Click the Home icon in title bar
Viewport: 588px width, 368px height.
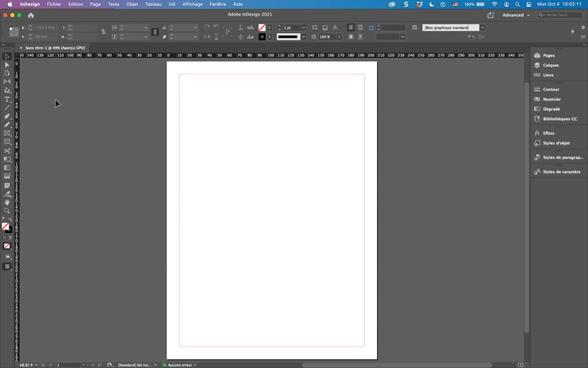(31, 15)
